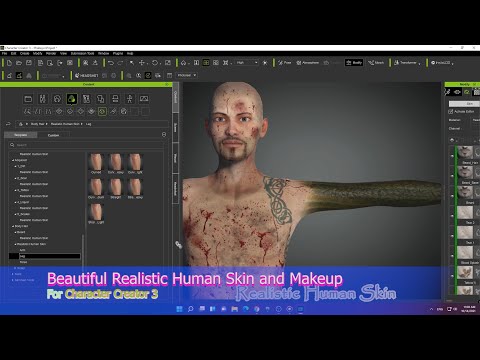The image size is (480, 360).
Task: Open the File menu
Action: [5, 53]
